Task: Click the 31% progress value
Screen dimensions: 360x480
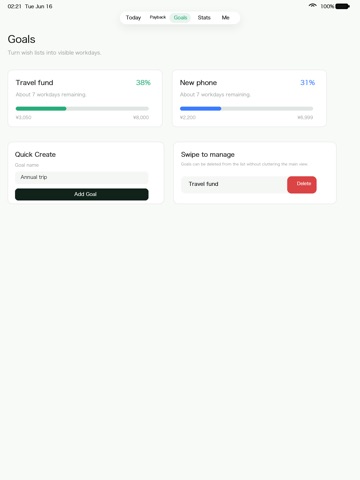Action: coord(307,83)
